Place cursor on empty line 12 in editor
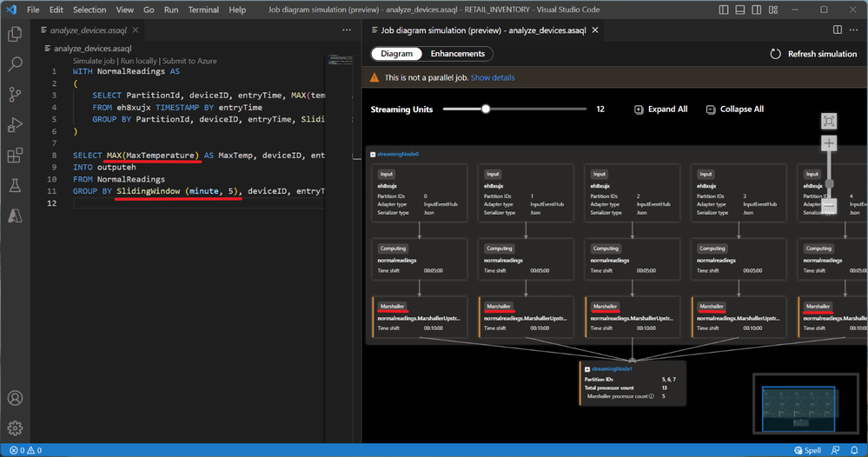This screenshot has width=868, height=457. click(x=199, y=203)
